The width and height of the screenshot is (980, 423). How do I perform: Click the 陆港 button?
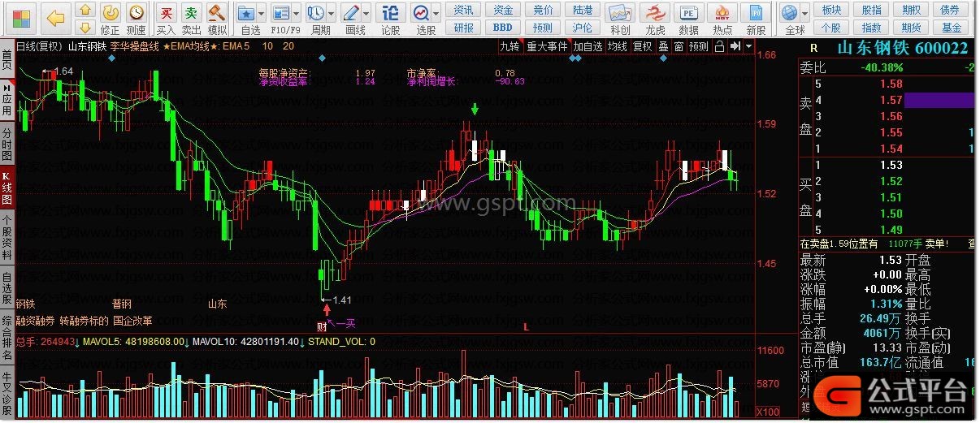583,10
